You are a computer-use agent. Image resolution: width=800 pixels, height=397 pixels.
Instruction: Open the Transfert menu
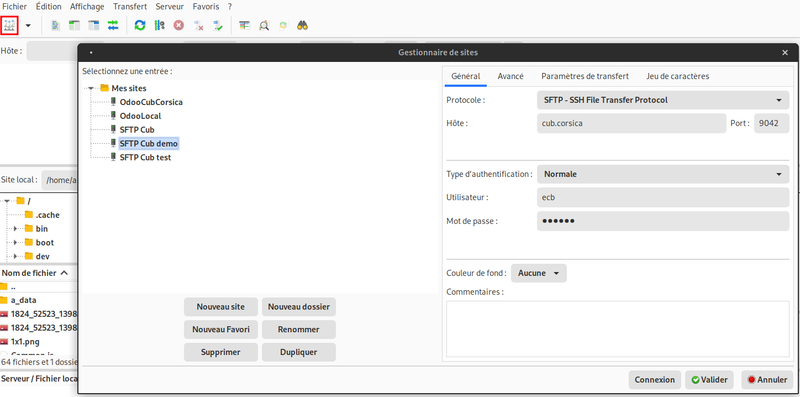[130, 7]
